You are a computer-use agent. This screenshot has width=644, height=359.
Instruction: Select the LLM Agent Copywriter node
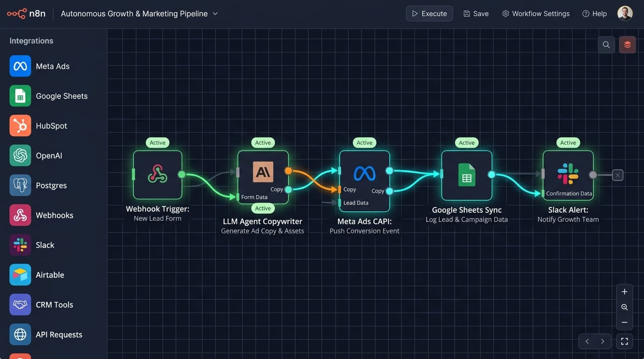click(263, 177)
